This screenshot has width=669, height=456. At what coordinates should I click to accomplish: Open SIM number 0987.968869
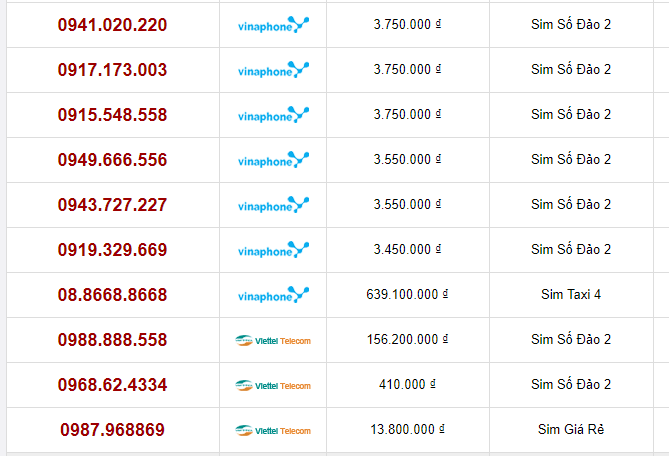(x=112, y=430)
